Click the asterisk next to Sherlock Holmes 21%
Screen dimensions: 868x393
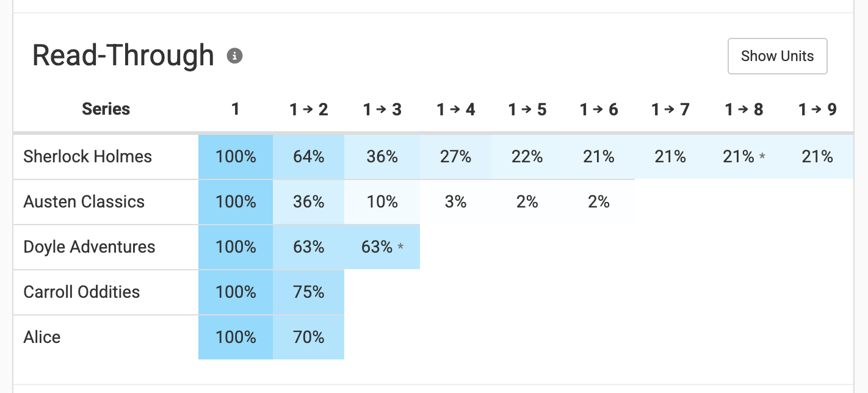coord(762,157)
